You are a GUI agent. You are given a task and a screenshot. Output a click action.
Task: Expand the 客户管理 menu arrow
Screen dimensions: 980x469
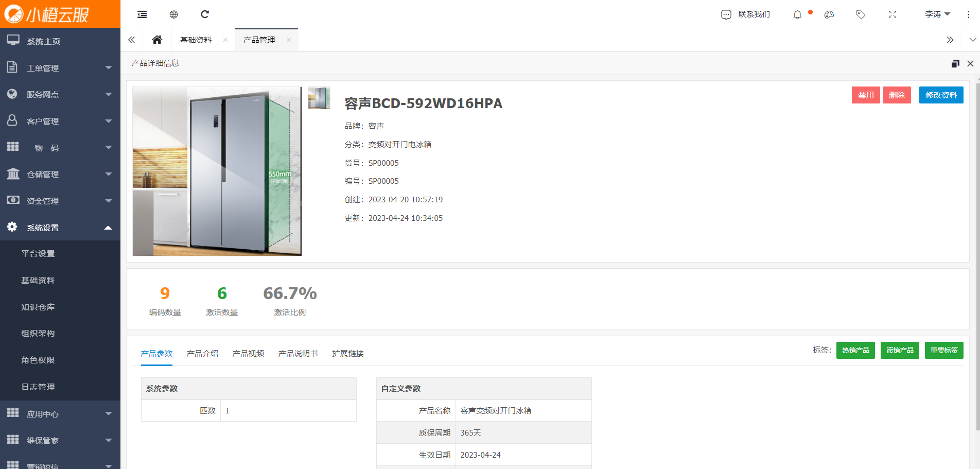coord(108,121)
